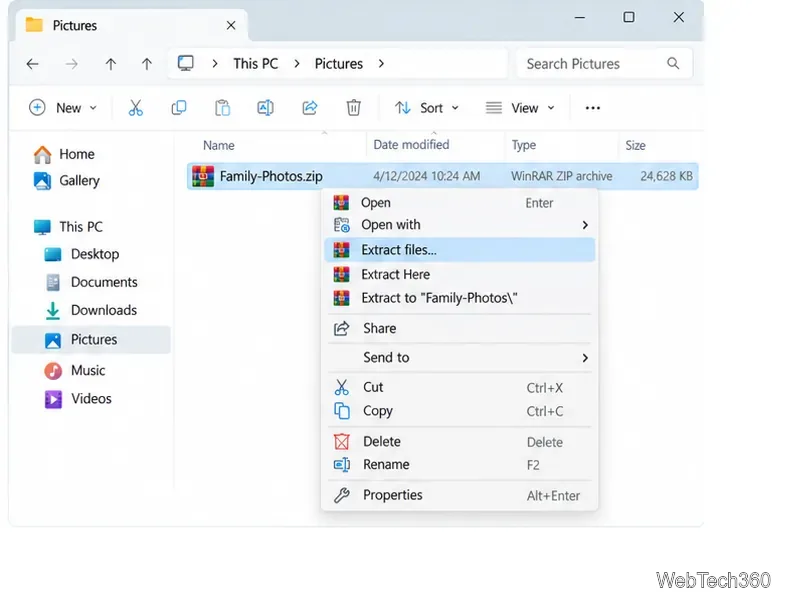Select Cut from the context menu
The image size is (788, 608).
tap(460, 387)
